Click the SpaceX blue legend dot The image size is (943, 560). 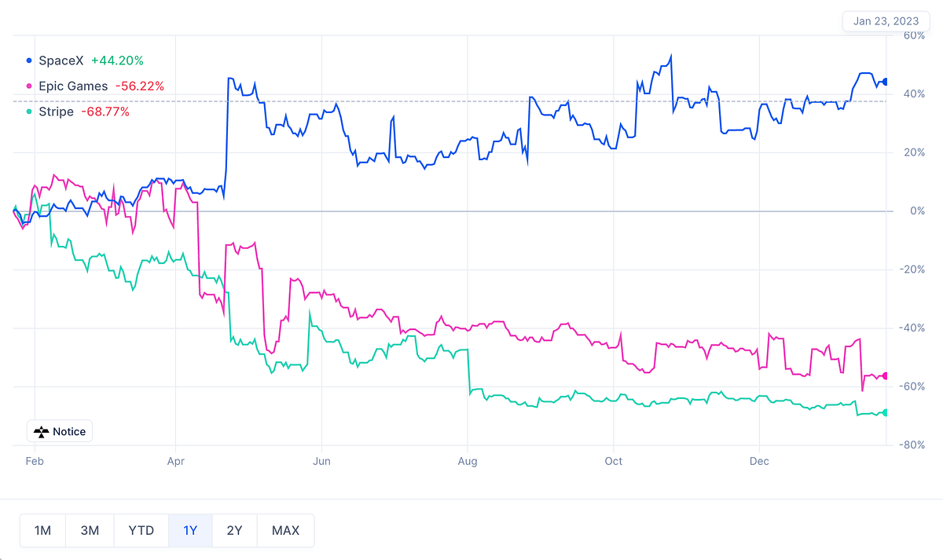(x=29, y=60)
